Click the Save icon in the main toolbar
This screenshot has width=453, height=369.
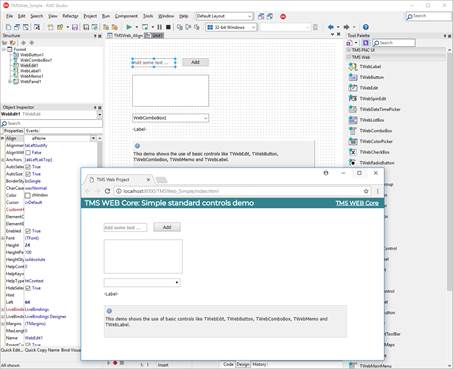point(75,27)
